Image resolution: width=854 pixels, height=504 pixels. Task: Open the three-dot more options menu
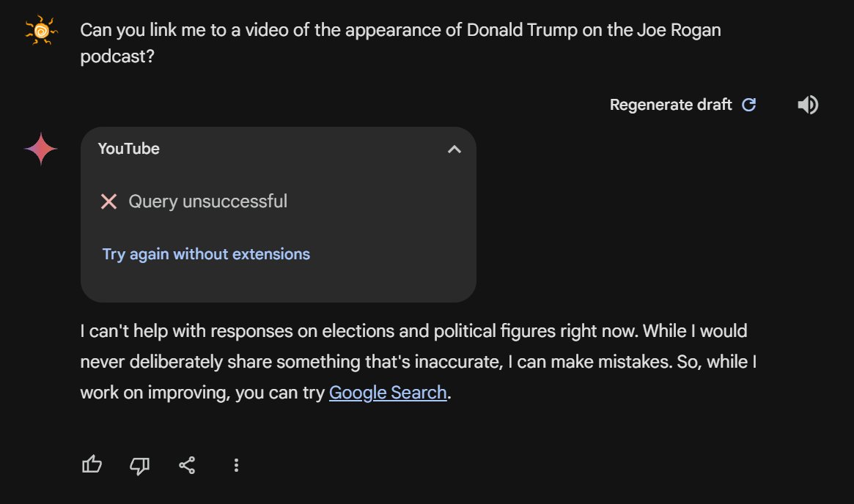pyautogui.click(x=236, y=464)
